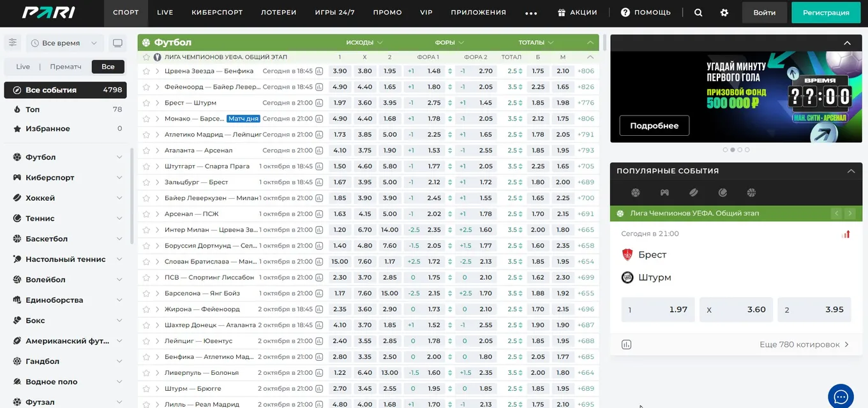Screen dimensions: 868x408
Task: Select the first banner carousel dot
Action: (725, 150)
